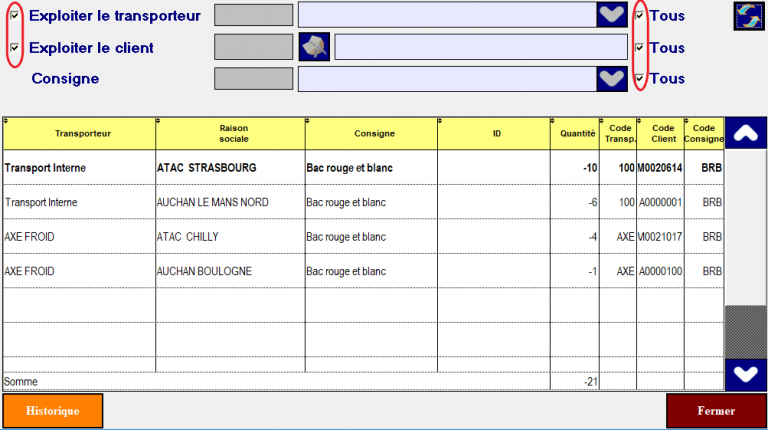Uncheck "Tous" on the transporteur row
Screen dimensions: 768x430
[640, 16]
